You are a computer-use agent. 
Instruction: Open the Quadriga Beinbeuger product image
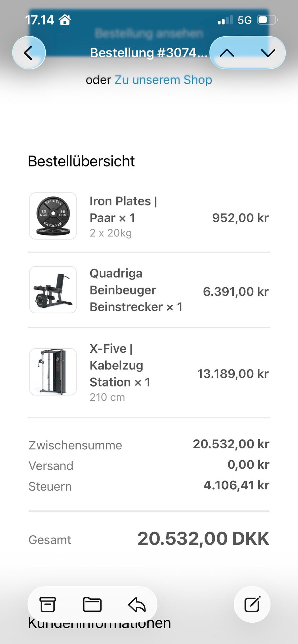53,290
